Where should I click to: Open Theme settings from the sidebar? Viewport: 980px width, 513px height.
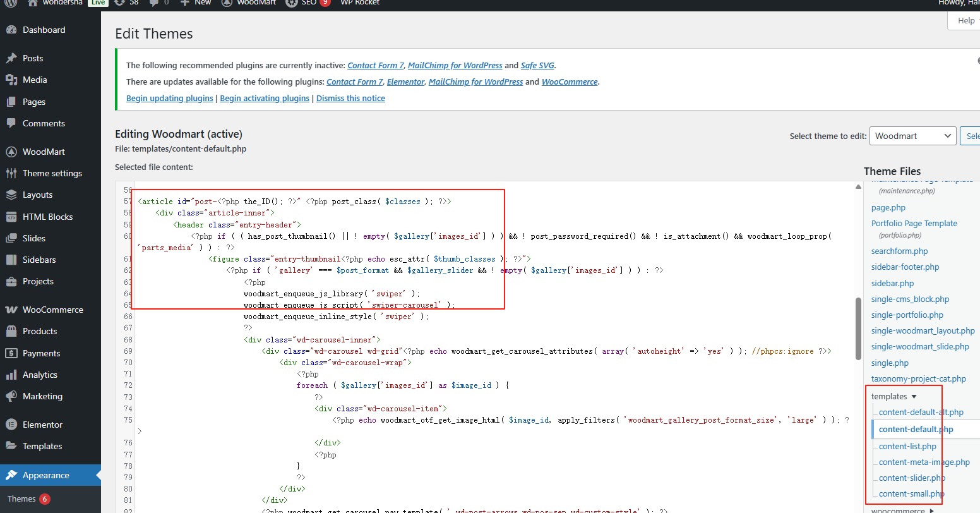coord(13,172)
